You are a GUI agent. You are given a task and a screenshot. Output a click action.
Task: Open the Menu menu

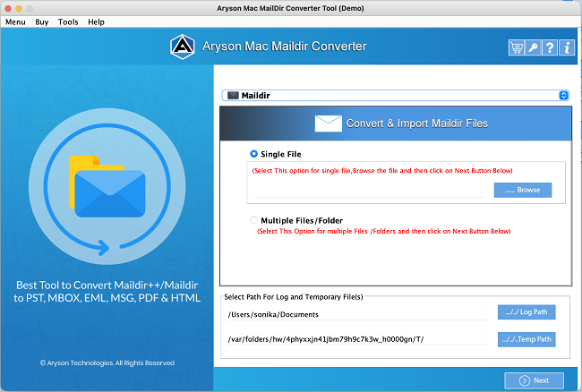(15, 21)
